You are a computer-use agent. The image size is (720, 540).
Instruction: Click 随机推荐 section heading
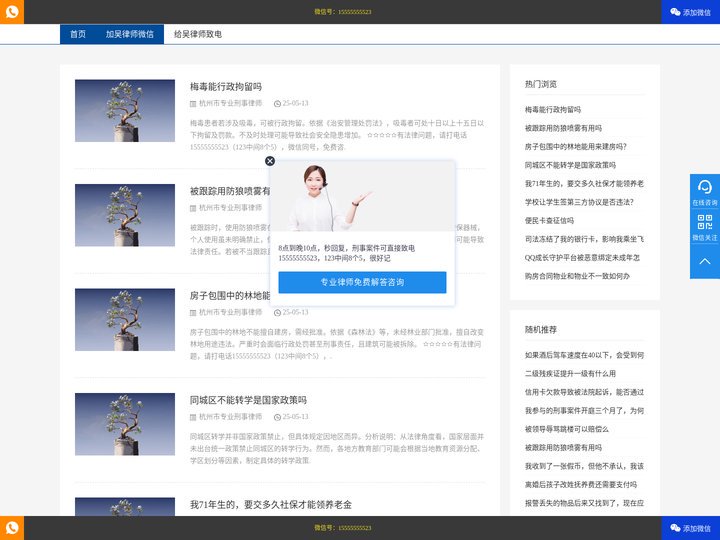(540, 330)
